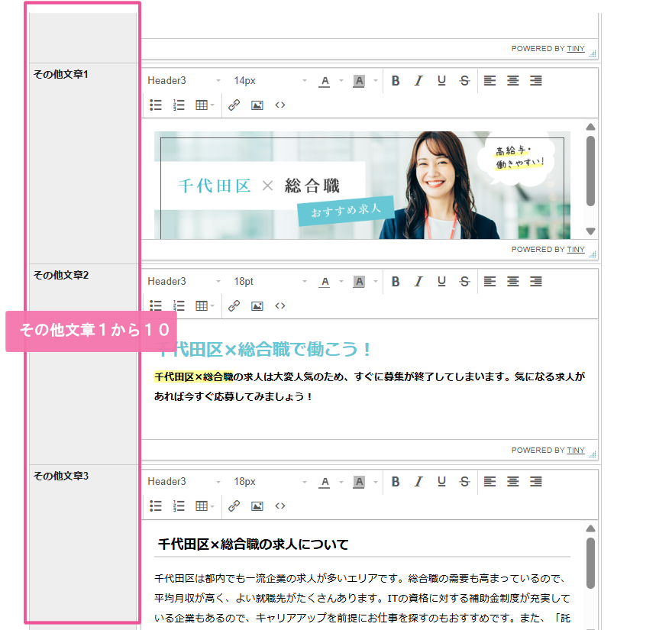This screenshot has width=672, height=630.
Task: Click heading 千代田区×総合職で働こう！
Action: click(x=264, y=349)
